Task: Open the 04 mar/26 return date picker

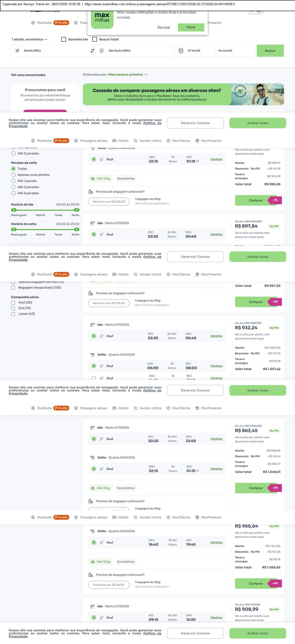Action: click(x=235, y=51)
